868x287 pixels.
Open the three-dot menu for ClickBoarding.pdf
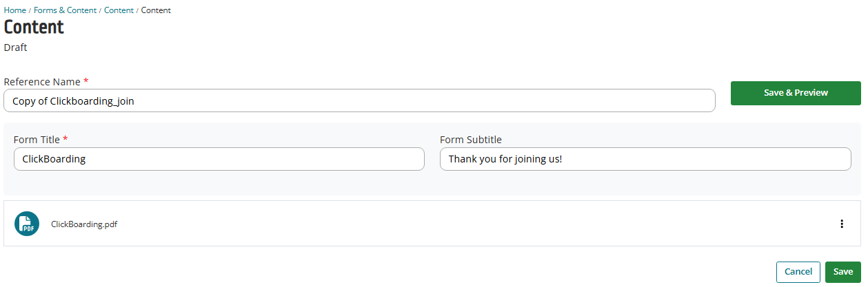841,224
